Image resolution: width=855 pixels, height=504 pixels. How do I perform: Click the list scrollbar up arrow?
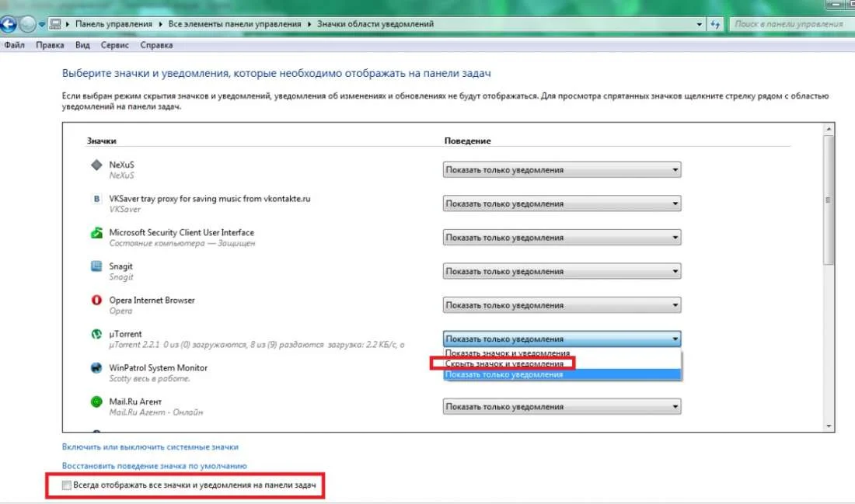pos(829,129)
